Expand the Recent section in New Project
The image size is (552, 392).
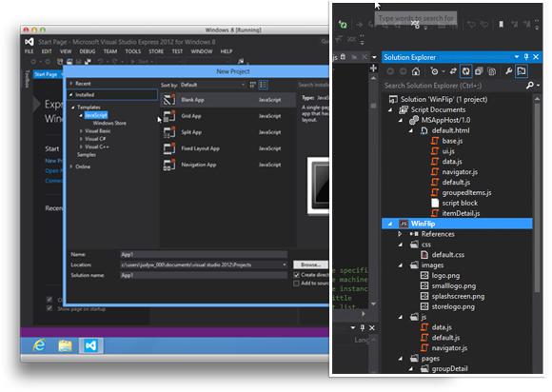click(71, 84)
